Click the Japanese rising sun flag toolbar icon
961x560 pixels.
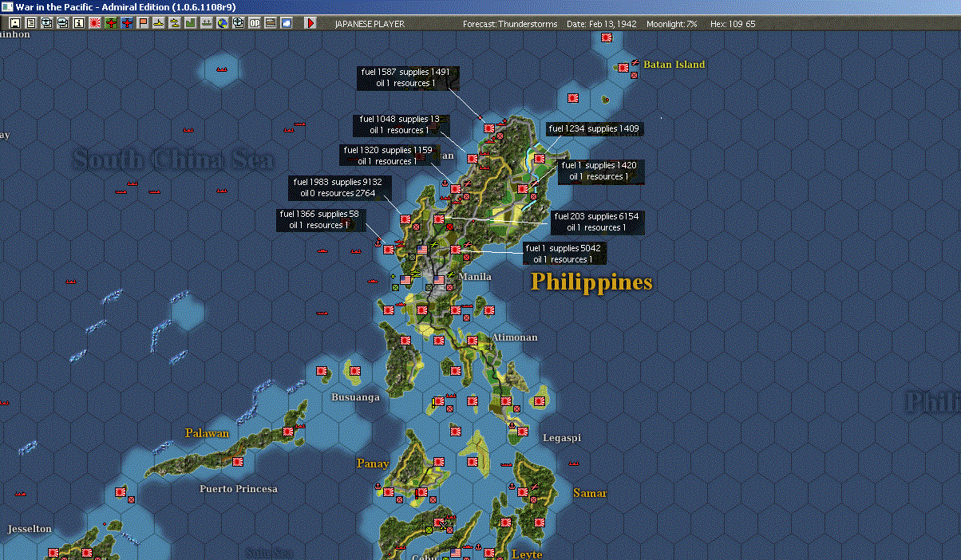(x=95, y=23)
